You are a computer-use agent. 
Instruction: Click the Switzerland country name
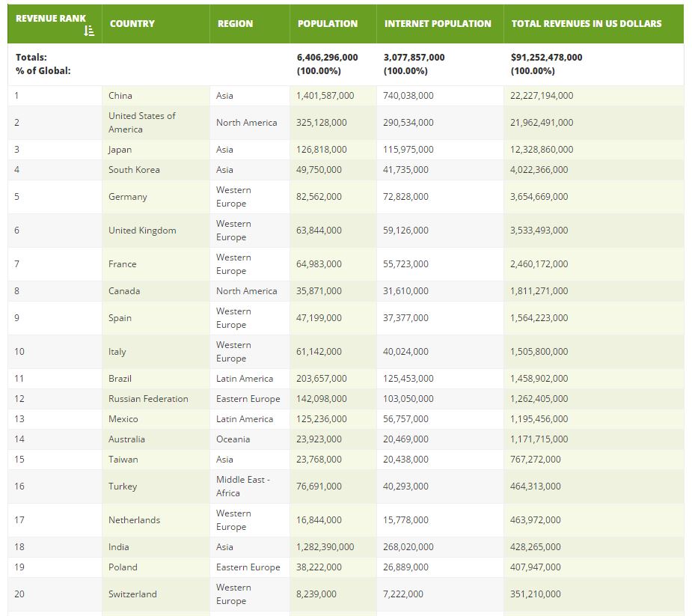132,594
